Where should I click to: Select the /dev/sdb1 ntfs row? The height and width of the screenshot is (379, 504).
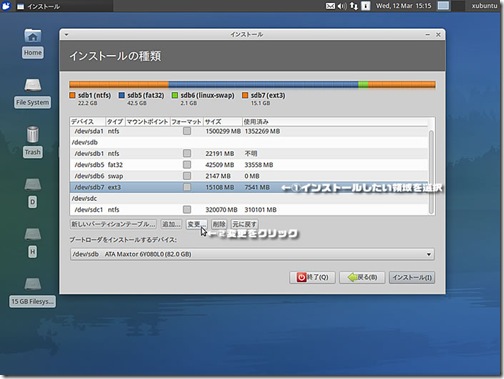tap(249, 153)
